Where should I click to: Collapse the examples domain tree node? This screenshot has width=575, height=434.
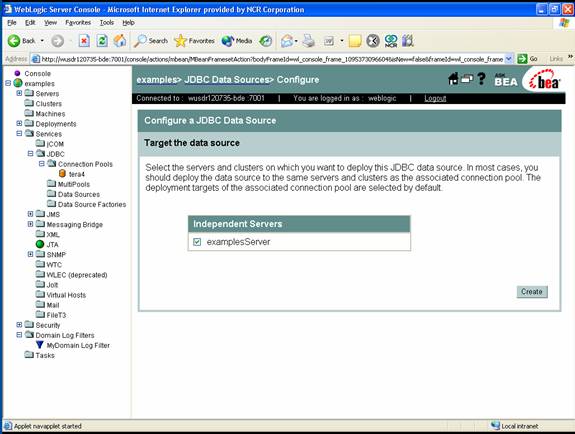[8, 83]
